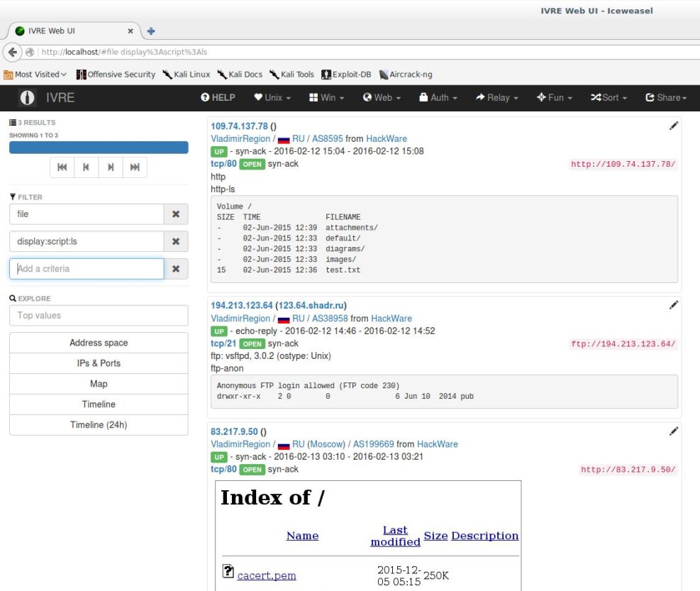Open the Share dropdown menu
This screenshot has height=591, width=700.
666,98
